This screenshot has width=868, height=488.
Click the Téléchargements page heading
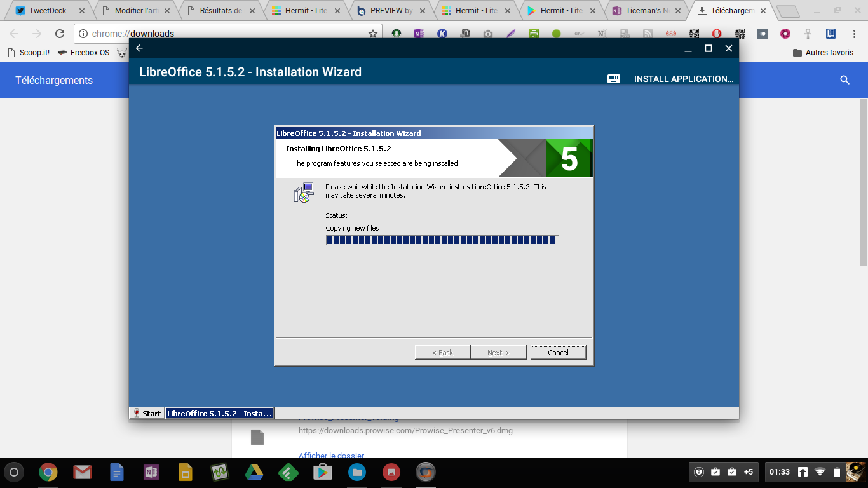coord(54,80)
